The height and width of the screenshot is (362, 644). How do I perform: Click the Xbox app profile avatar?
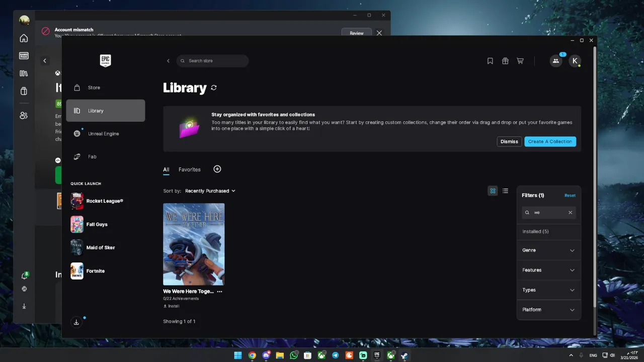click(x=24, y=20)
